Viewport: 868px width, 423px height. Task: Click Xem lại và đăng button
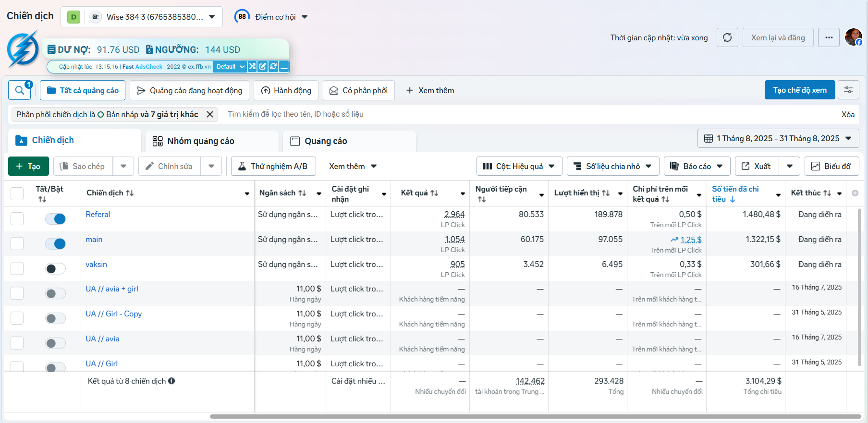[x=778, y=37]
